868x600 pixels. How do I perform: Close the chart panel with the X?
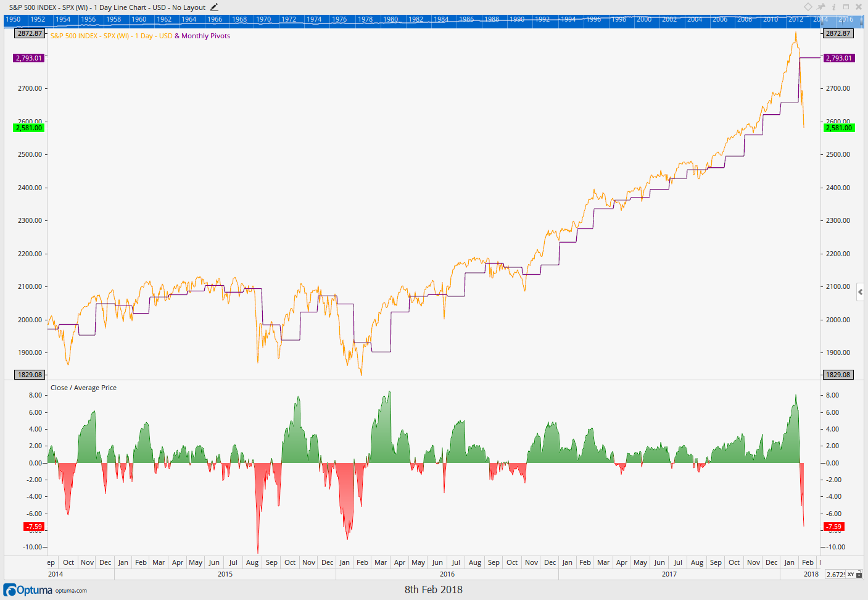click(x=859, y=7)
